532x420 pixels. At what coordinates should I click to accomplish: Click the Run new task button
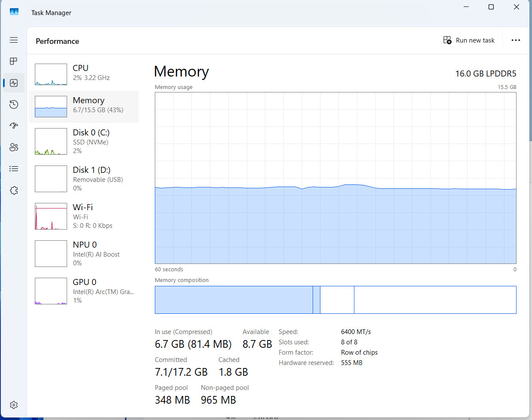469,40
